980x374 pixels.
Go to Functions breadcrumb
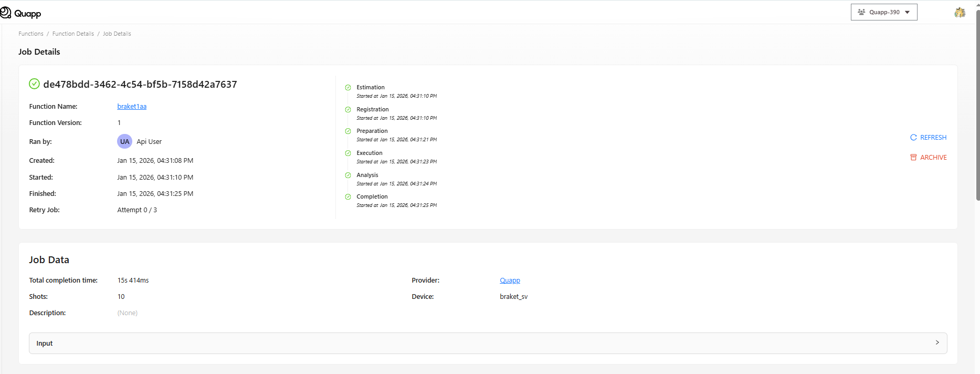point(31,34)
